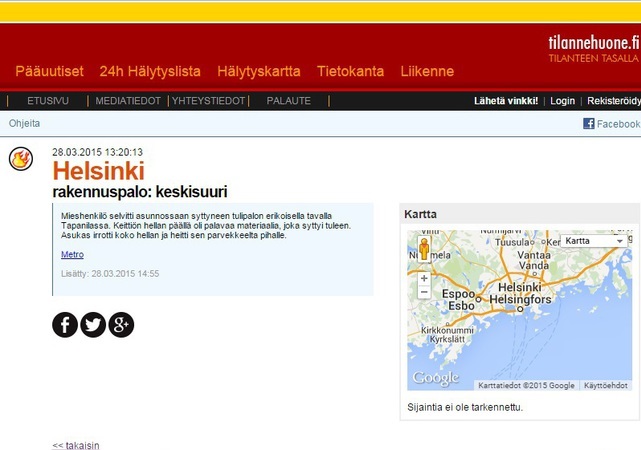641x450 pixels.
Task: Open the Metro source link
Action: pos(72,254)
